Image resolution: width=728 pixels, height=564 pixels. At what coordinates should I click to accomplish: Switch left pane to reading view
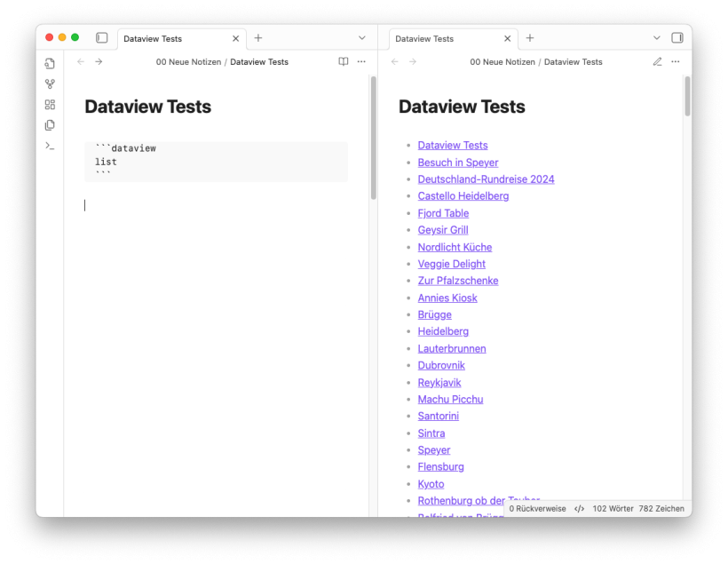[x=343, y=62]
